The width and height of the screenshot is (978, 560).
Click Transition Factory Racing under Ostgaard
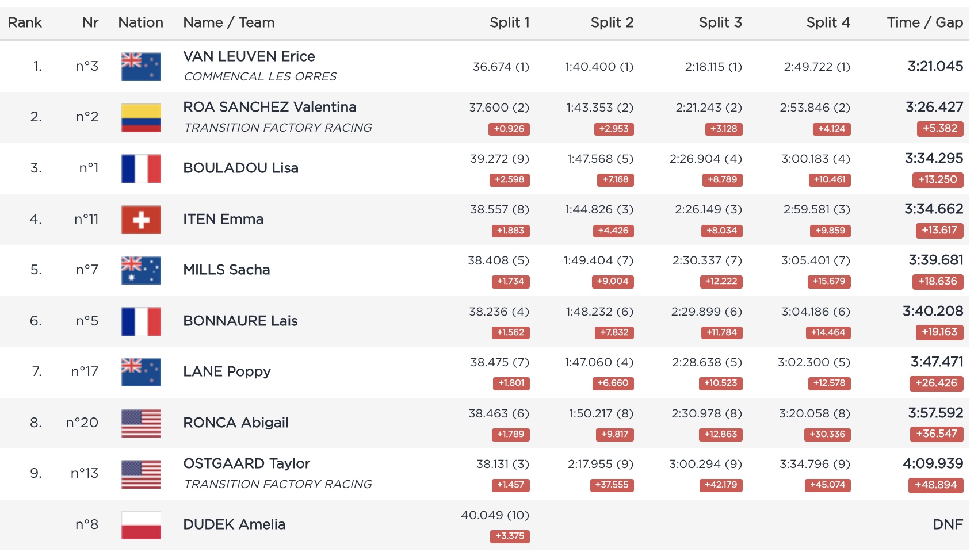pos(278,484)
